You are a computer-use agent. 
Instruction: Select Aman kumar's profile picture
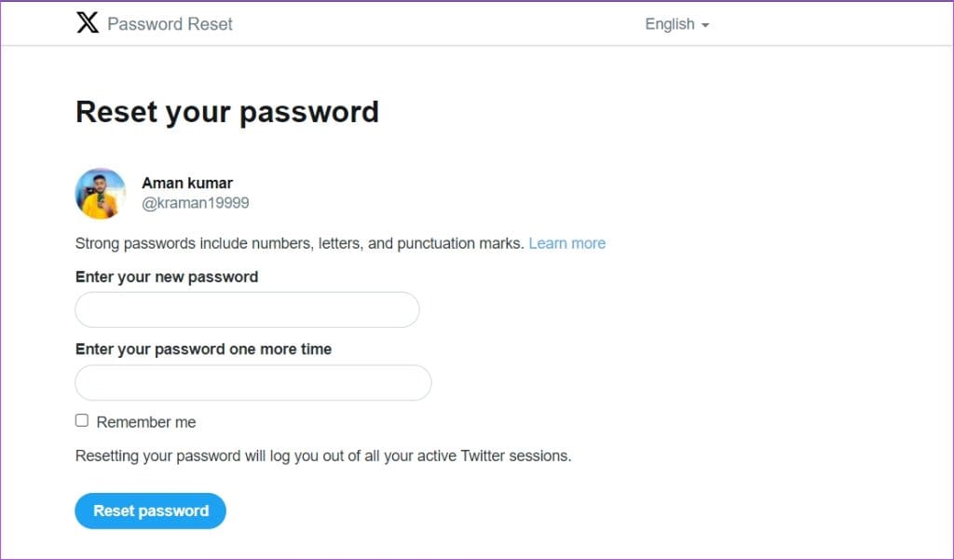(100, 193)
